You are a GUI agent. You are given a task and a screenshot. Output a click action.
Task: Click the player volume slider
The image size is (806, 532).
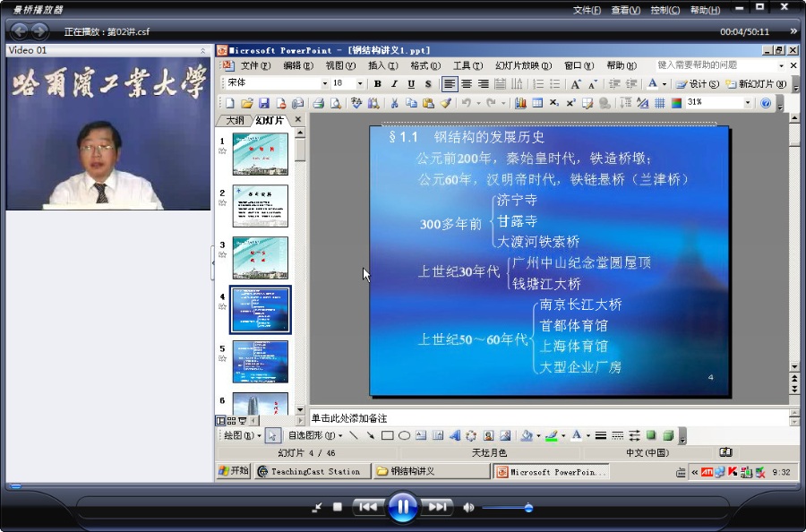coord(507,508)
